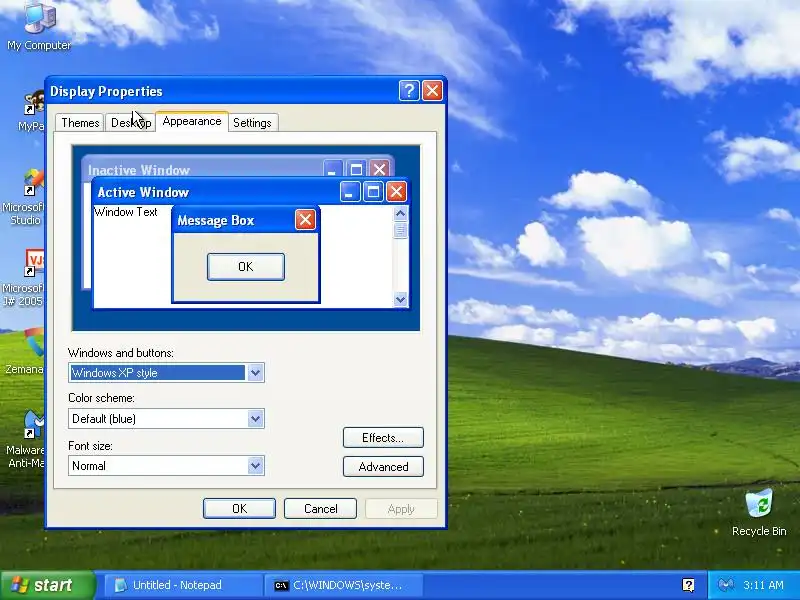Click the Cancel button

pyautogui.click(x=320, y=509)
